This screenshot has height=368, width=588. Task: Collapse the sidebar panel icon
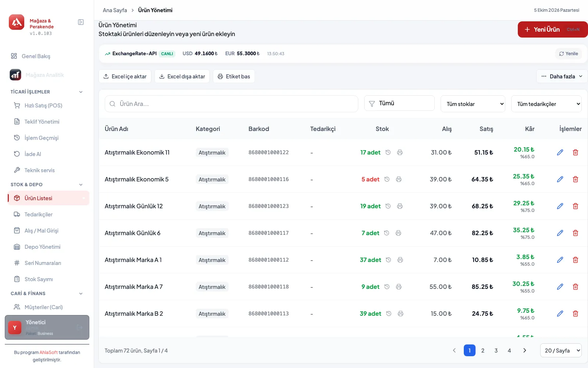[81, 22]
